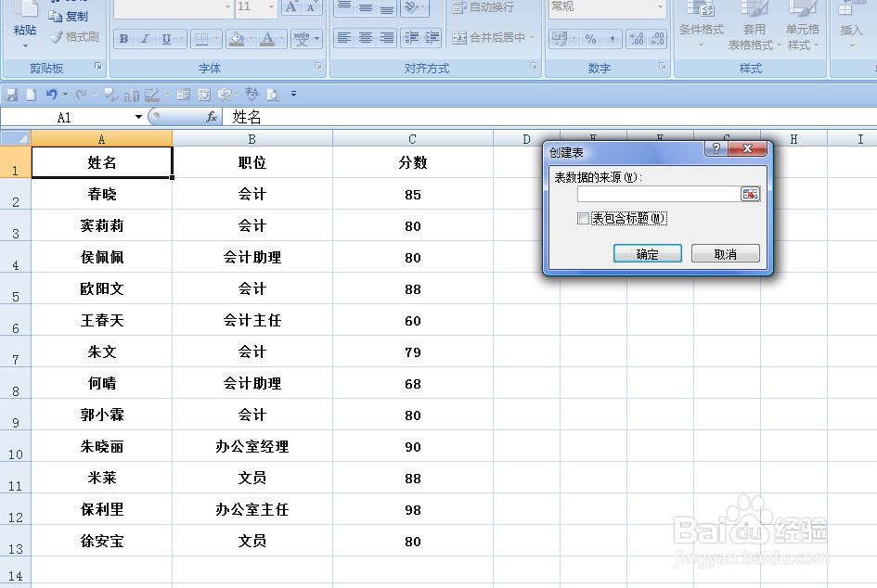The width and height of the screenshot is (877, 588).
Task: Apply comma style number format
Action: tap(613, 39)
